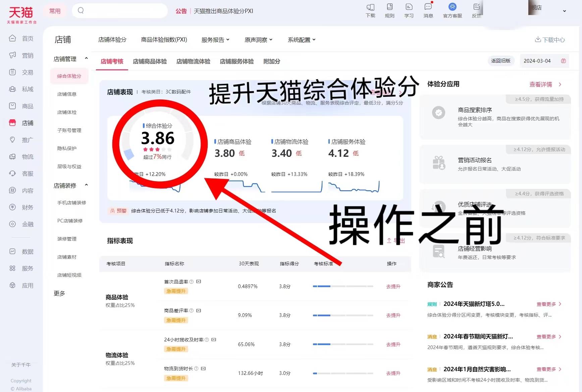The width and height of the screenshot is (582, 392).
Task: Go to 首页 home in sidebar
Action: pyautogui.click(x=21, y=39)
